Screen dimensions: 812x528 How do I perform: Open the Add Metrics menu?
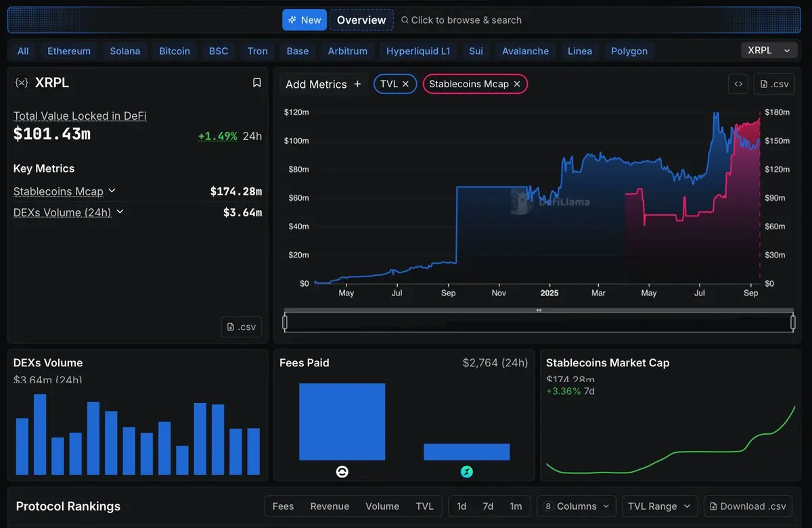click(x=323, y=84)
